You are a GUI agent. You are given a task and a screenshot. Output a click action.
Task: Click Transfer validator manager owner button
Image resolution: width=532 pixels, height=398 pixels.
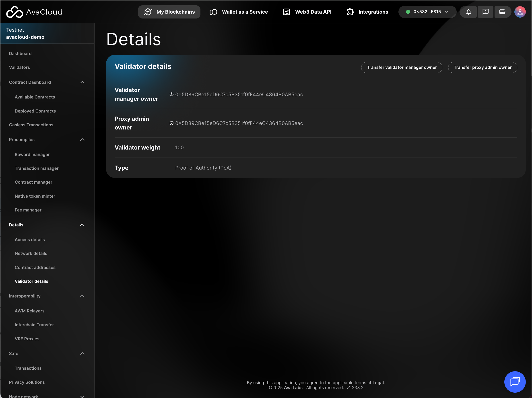point(401,68)
